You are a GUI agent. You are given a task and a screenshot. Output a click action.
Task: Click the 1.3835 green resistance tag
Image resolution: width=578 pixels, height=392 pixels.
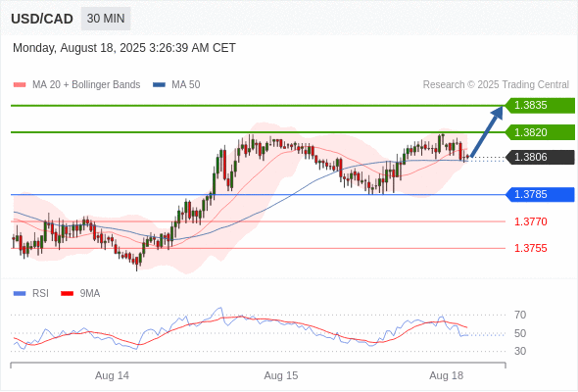[x=540, y=106]
